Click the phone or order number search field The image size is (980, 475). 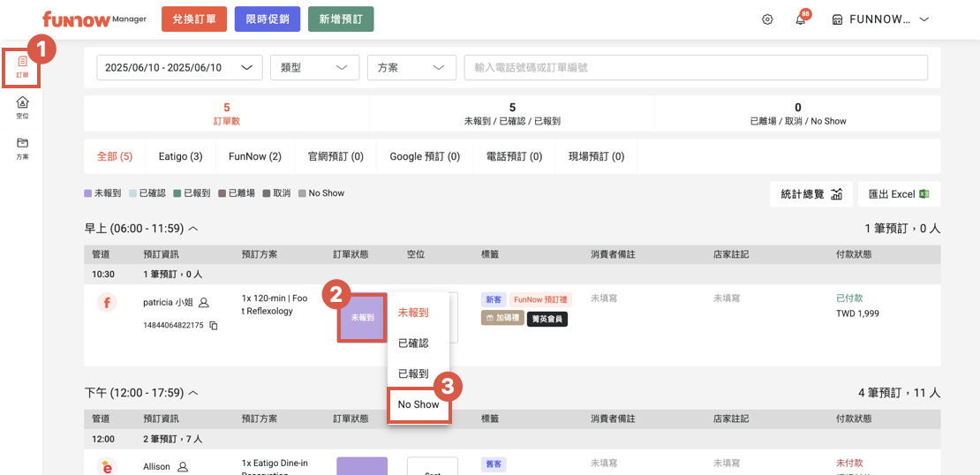[x=695, y=68]
